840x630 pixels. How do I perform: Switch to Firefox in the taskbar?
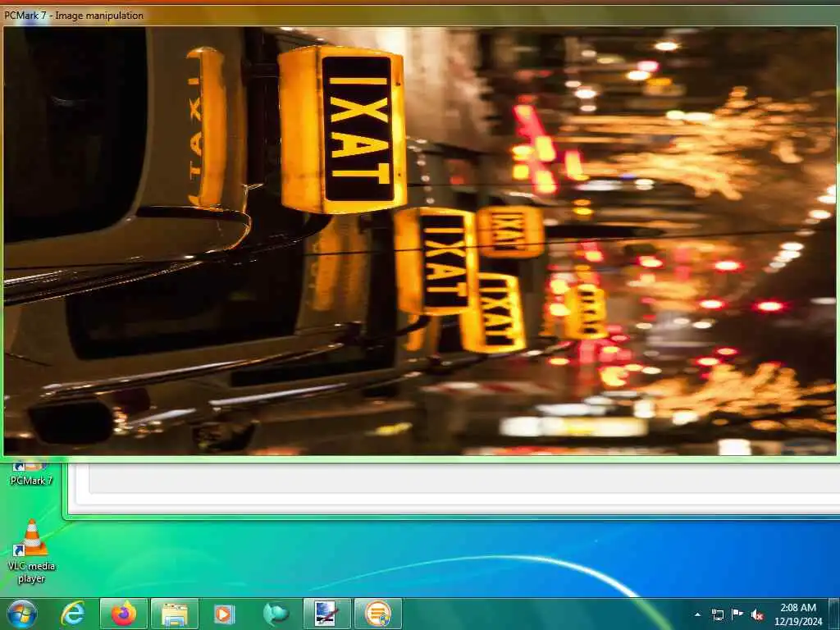click(x=123, y=614)
